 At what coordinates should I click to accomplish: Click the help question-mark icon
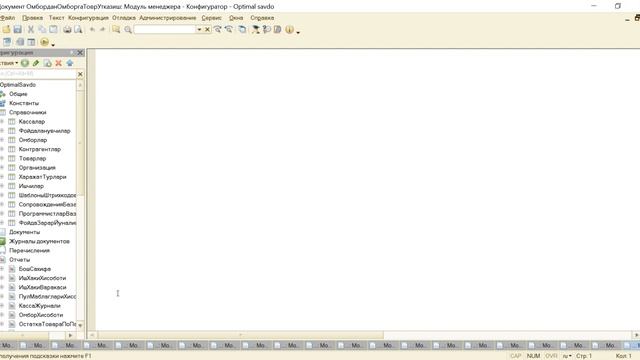pyautogui.click(x=267, y=29)
